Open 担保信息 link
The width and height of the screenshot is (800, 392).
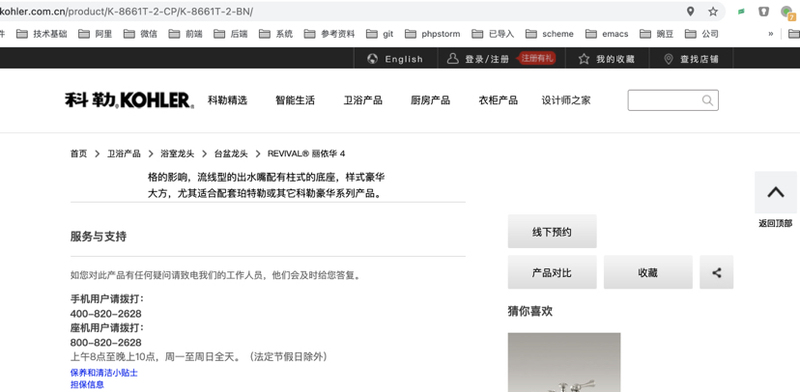pyautogui.click(x=87, y=384)
